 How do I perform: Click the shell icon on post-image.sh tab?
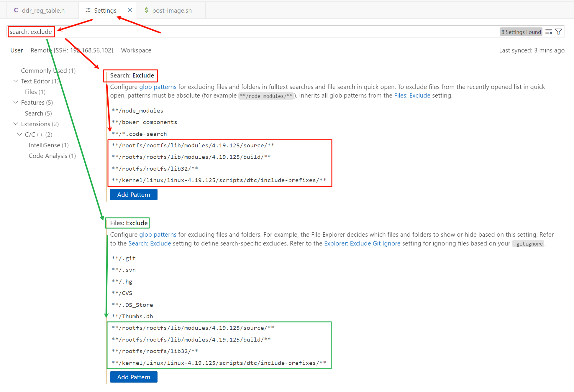(x=146, y=10)
